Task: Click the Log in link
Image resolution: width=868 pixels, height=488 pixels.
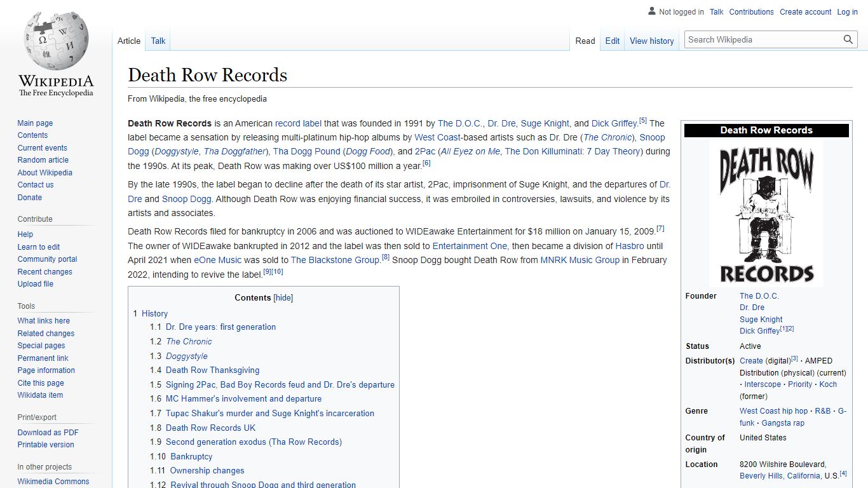Action: 848,12
